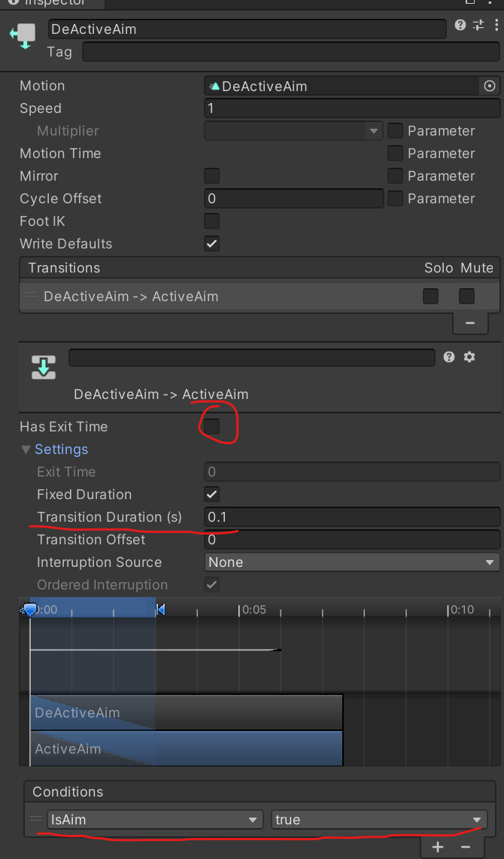Enable Has Exit Time checkbox

(x=212, y=427)
